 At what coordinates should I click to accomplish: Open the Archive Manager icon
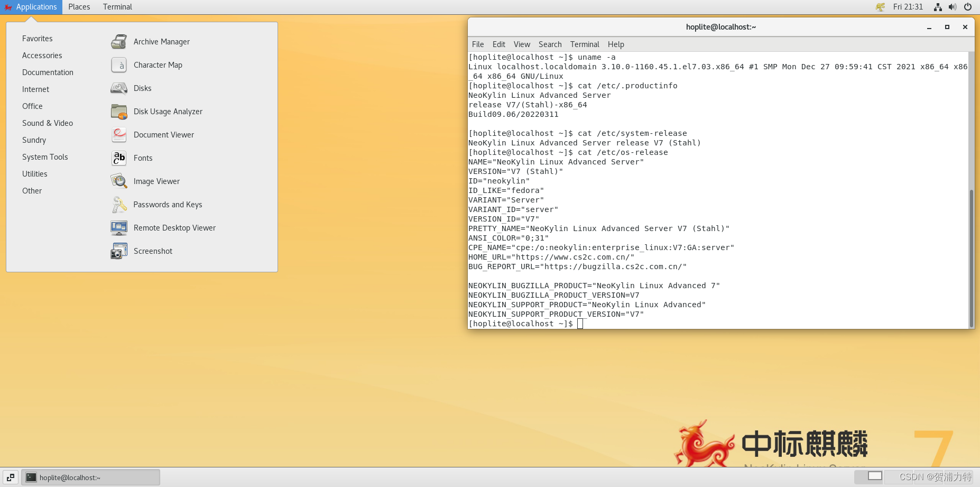click(119, 42)
